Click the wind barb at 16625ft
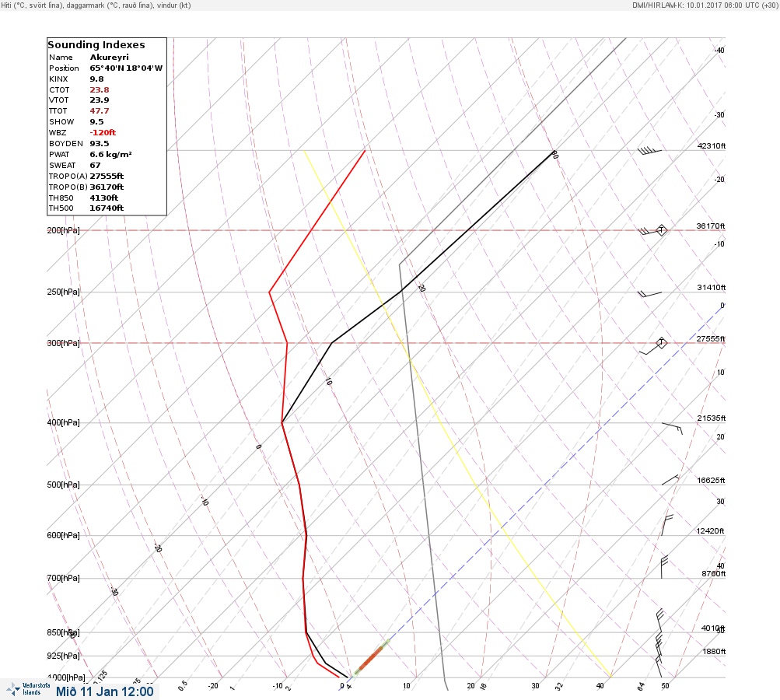The height and width of the screenshot is (700, 780). (x=670, y=480)
